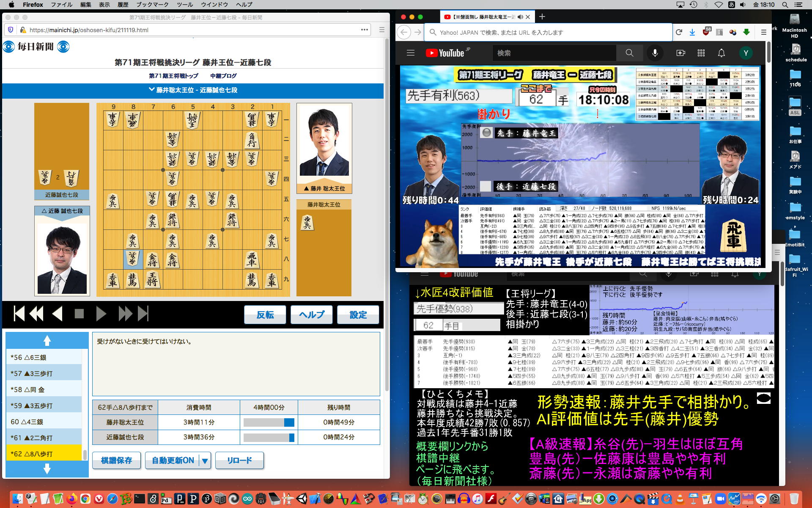The height and width of the screenshot is (508, 812).
Task: Expand the 藤井聡太王位 - 近藤誠也七段 match header
Action: point(193,90)
